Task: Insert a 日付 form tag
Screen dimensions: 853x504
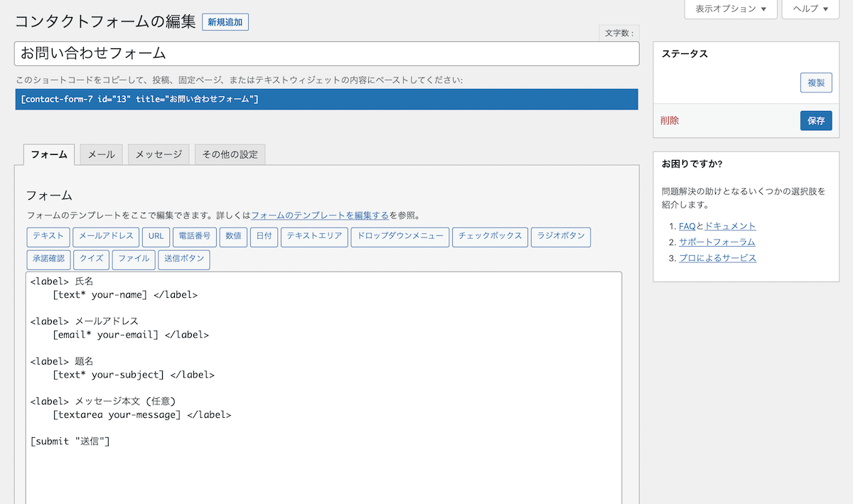Action: coord(264,237)
